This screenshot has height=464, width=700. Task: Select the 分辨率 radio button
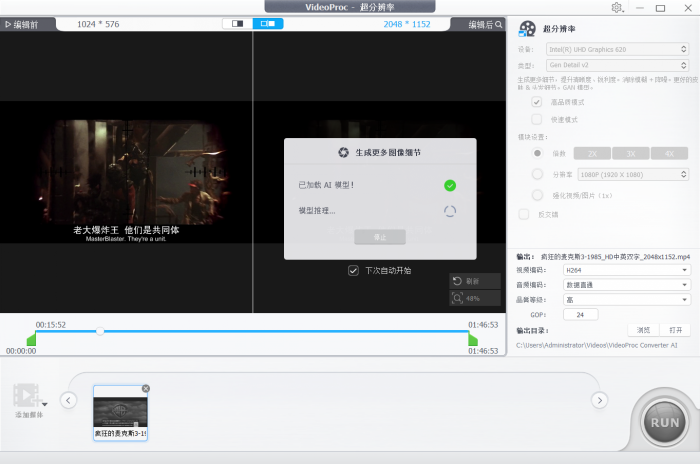[x=537, y=174]
